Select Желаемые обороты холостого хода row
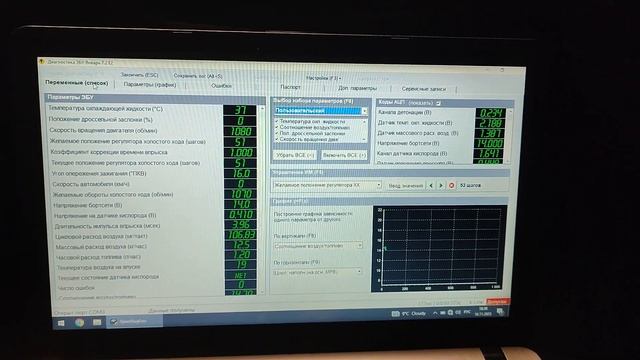The height and width of the screenshot is (360, 640). click(x=155, y=195)
